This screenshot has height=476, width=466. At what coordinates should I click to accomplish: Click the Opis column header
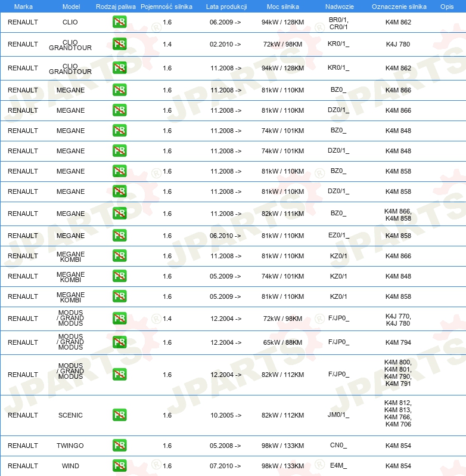[x=447, y=7]
